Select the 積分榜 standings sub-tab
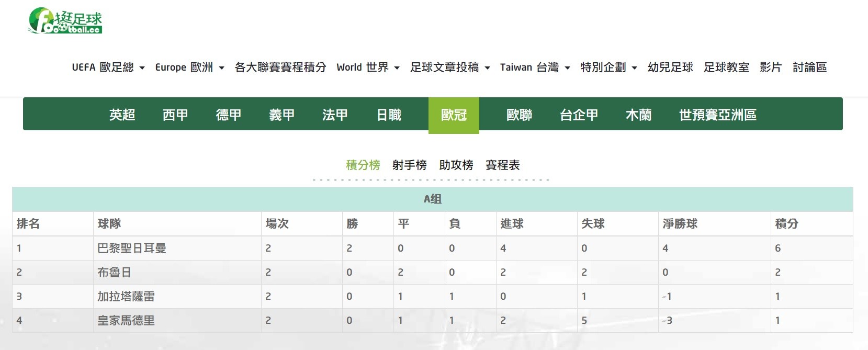Image resolution: width=868 pixels, height=350 pixels. click(x=363, y=165)
